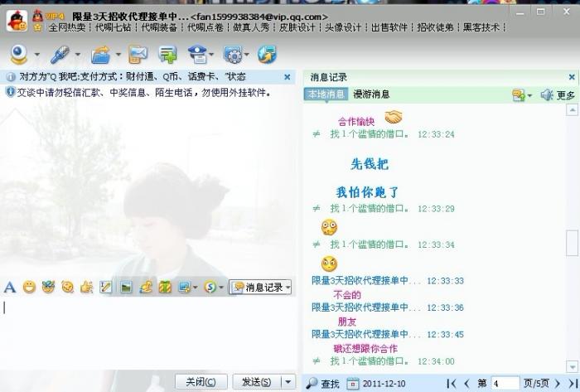Click the 发送(S) button
The width and height of the screenshot is (580, 392).
coord(256,382)
